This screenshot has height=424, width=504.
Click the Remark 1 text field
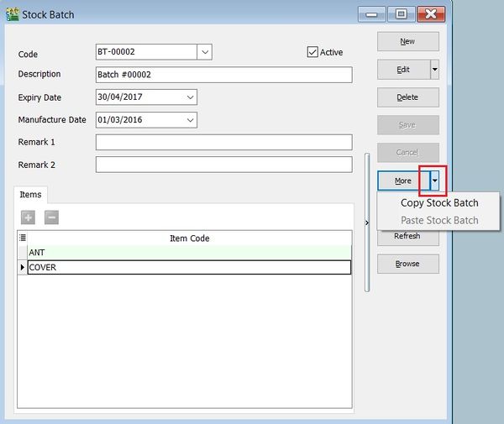click(x=223, y=142)
